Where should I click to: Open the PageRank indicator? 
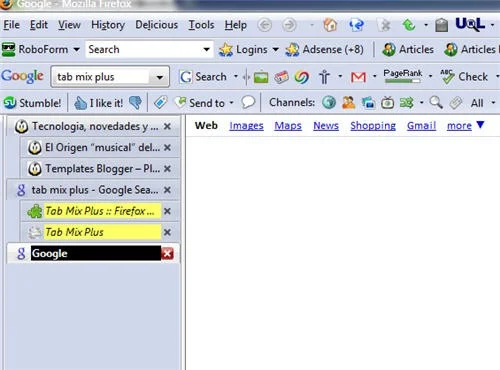[403, 76]
